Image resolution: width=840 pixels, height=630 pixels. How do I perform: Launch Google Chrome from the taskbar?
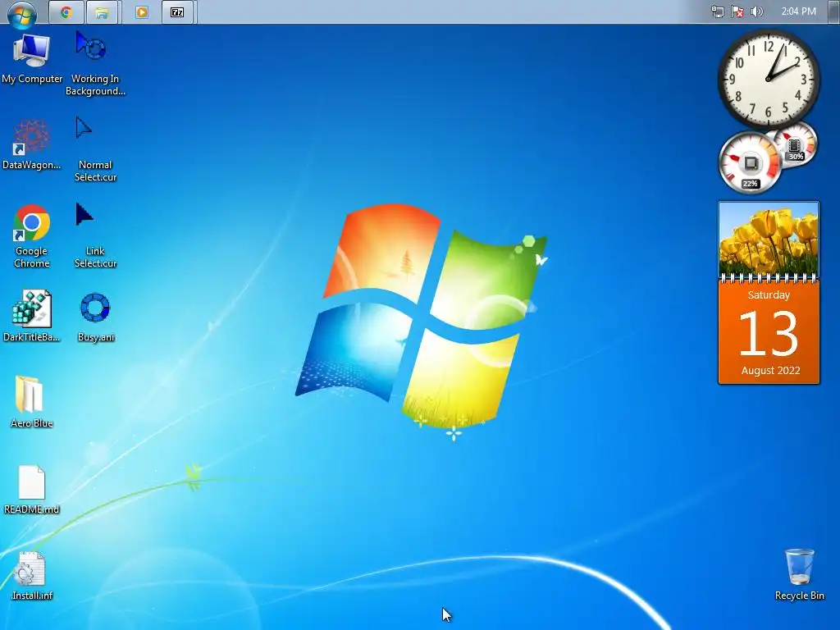[66, 12]
